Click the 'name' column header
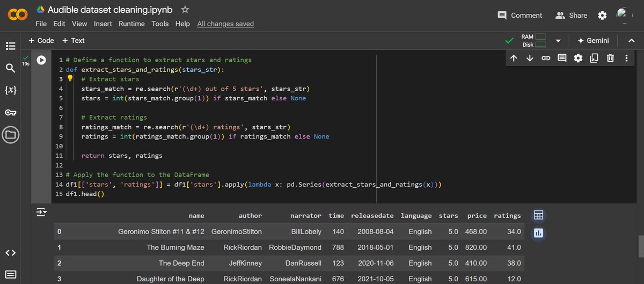 [x=196, y=216]
